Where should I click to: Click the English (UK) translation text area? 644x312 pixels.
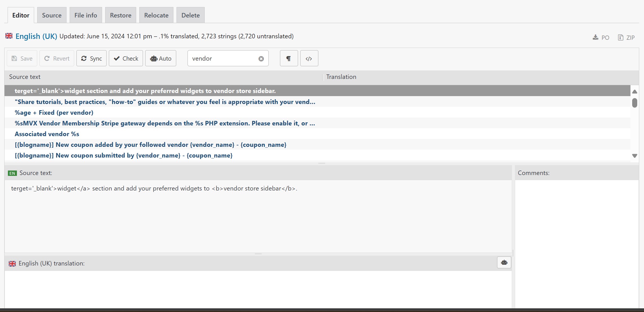point(258,289)
